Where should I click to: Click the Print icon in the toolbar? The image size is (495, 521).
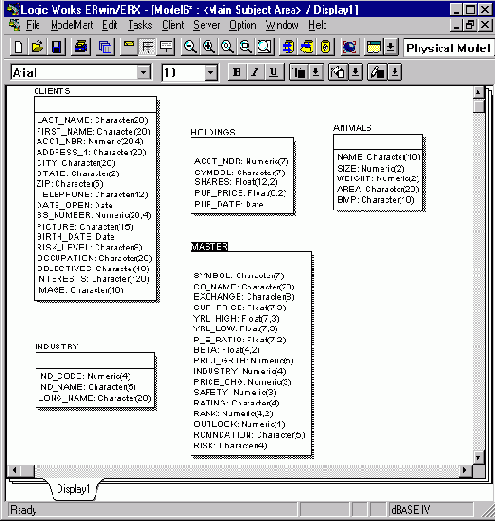(81, 47)
